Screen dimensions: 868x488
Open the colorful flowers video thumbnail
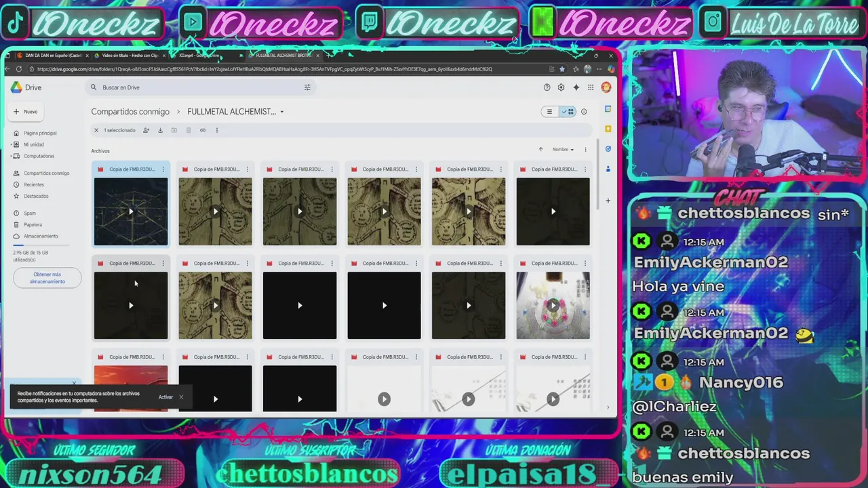click(553, 306)
